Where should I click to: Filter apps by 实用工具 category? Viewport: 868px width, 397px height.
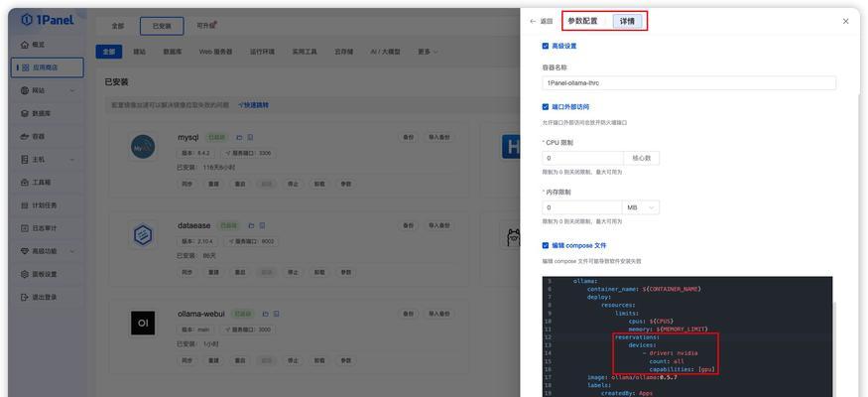coord(305,52)
